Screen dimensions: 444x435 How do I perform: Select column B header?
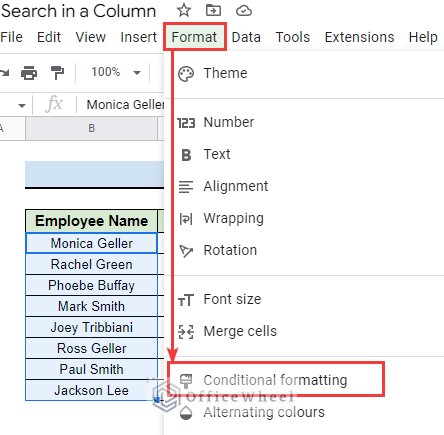(x=91, y=128)
